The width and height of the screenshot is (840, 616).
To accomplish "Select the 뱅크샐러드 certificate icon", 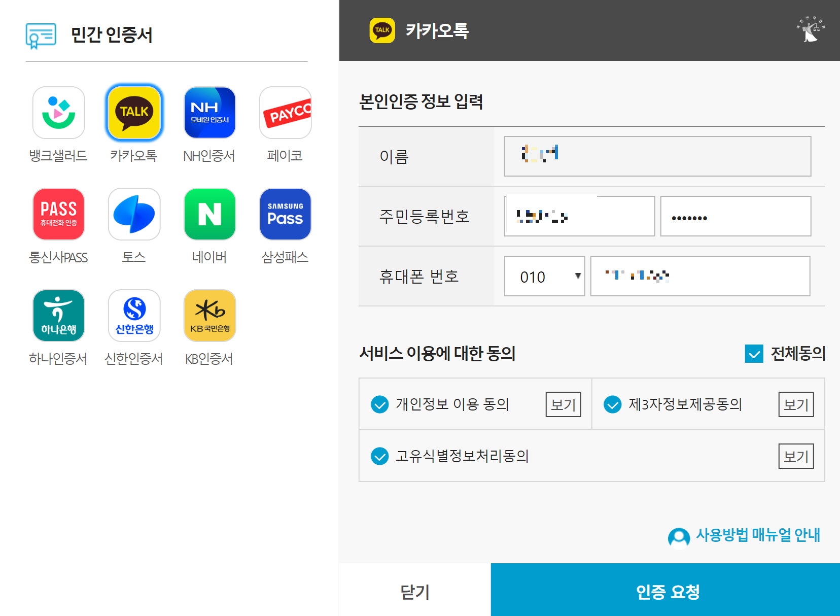I will [x=59, y=113].
